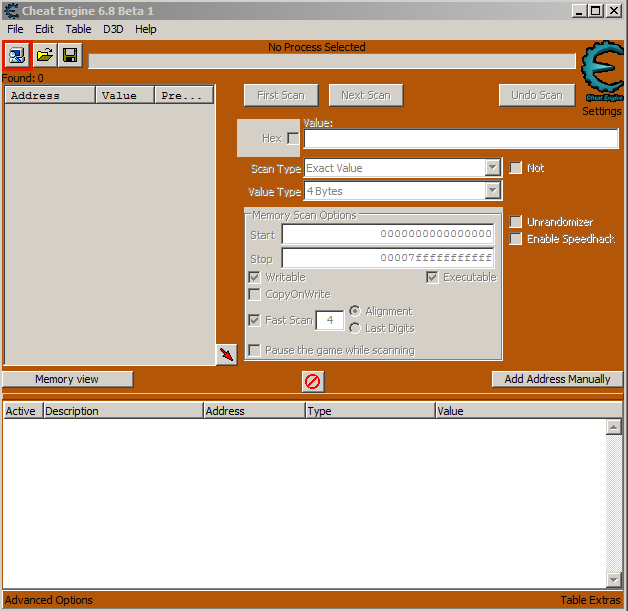Screen dimensions: 628x611
Task: Click the Pre... column header
Action: point(184,95)
